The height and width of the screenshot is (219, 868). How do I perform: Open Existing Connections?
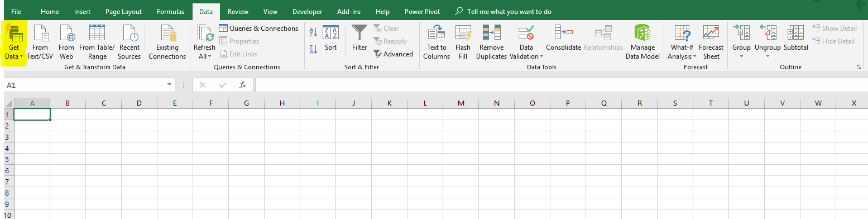pos(167,42)
